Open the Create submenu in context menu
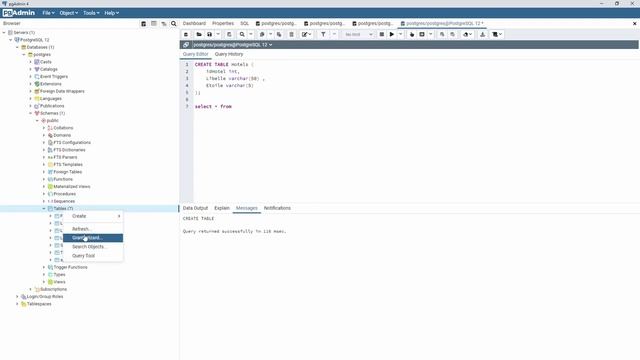Screen dimensions: 640x360 [93, 216]
